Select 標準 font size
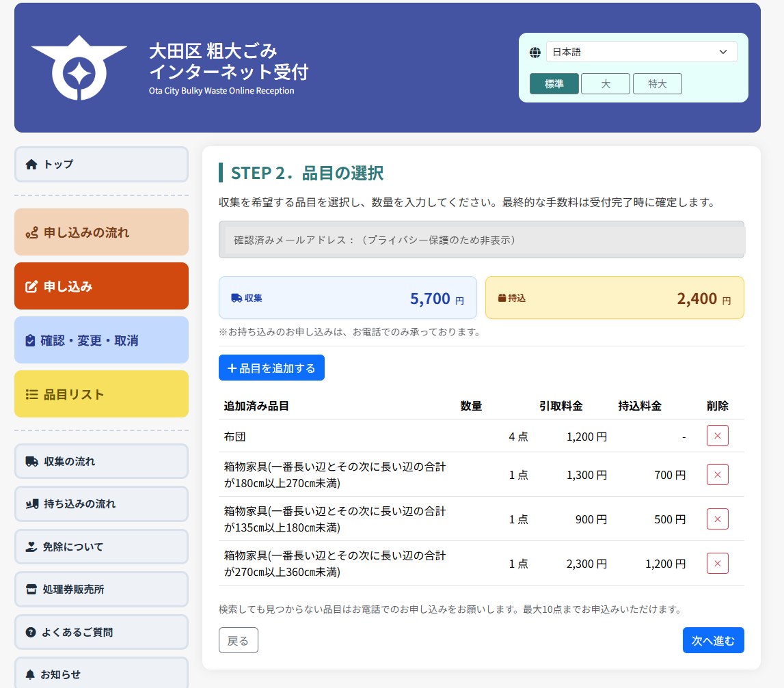 pyautogui.click(x=554, y=84)
